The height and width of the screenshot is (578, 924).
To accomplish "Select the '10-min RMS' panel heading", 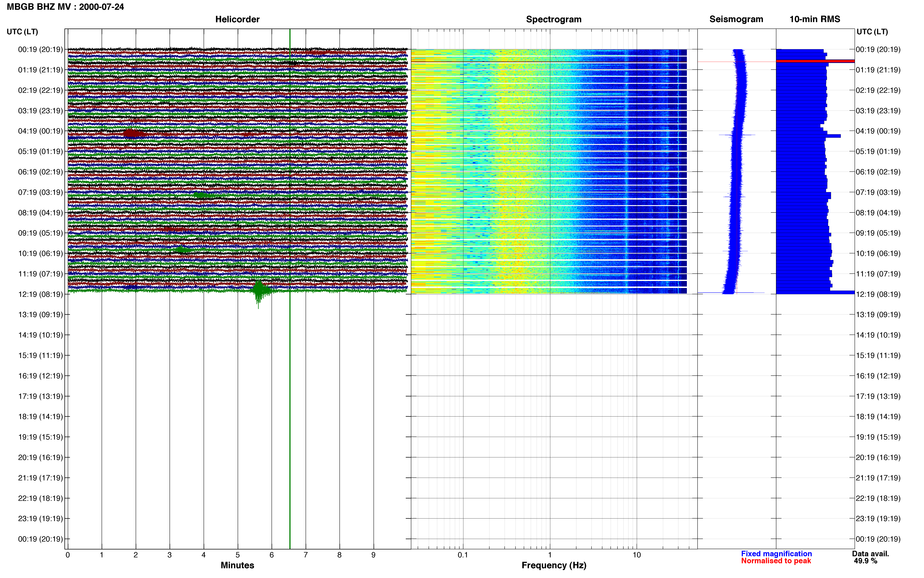I will [815, 19].
